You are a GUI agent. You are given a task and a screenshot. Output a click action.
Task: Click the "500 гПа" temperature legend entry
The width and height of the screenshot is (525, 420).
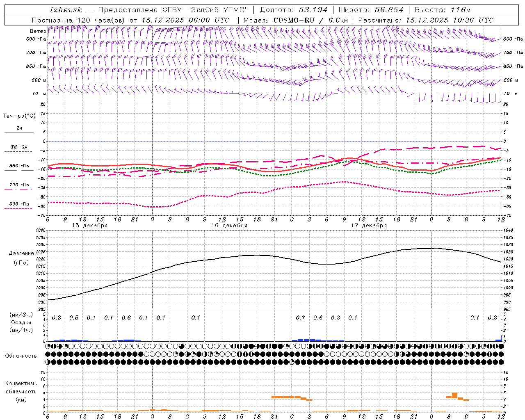click(x=19, y=204)
